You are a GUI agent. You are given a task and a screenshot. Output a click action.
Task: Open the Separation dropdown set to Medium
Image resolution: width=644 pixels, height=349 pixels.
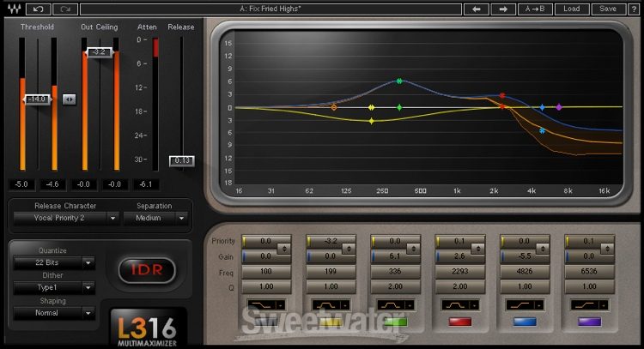[155, 218]
